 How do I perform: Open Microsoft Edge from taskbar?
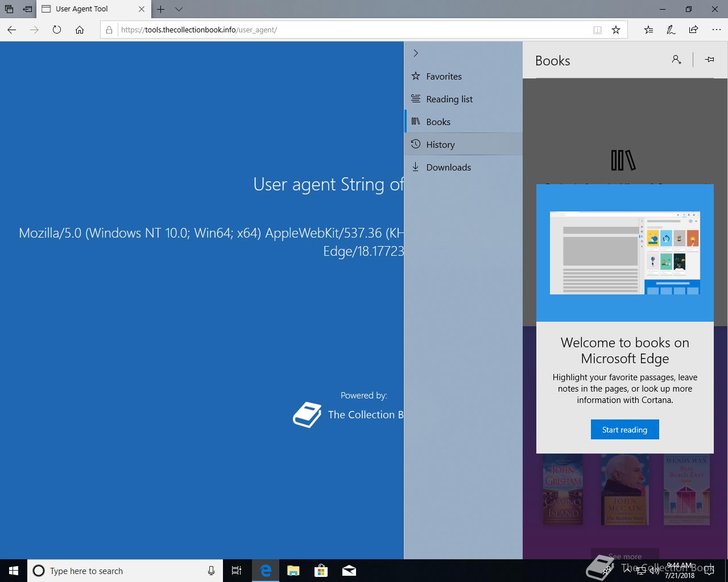click(x=266, y=571)
